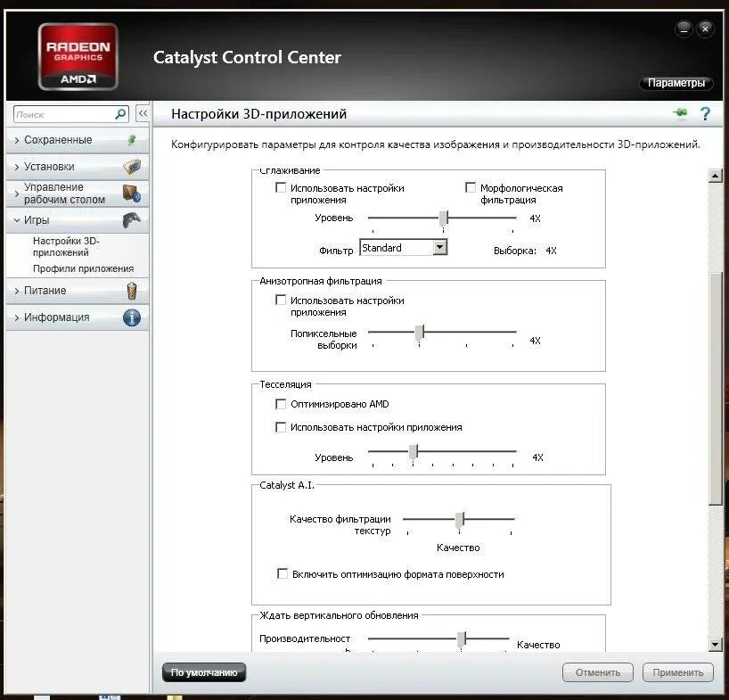This screenshot has height=700, width=729.
Task: Click the По умолчанию button
Action: tap(204, 672)
